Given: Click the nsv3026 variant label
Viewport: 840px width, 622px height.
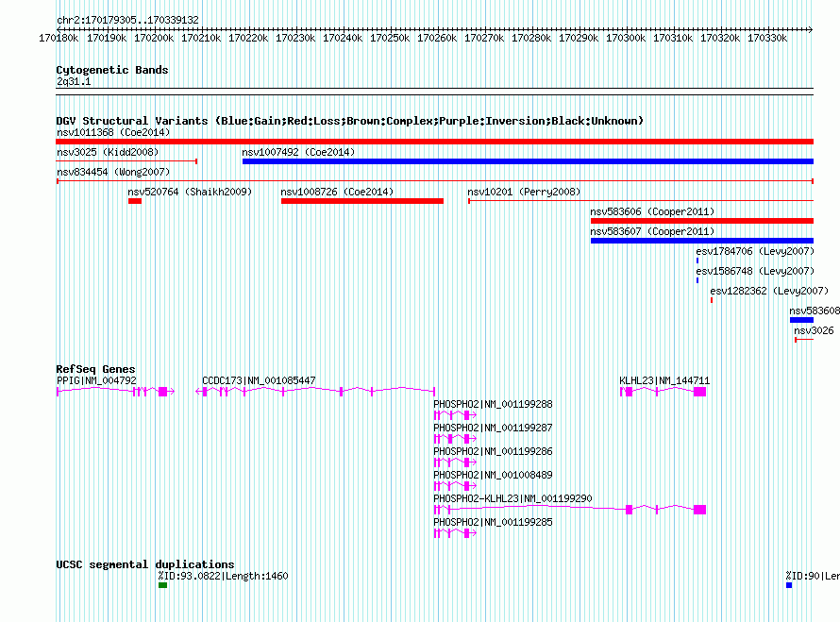Looking at the screenshot, I should click(x=814, y=330).
